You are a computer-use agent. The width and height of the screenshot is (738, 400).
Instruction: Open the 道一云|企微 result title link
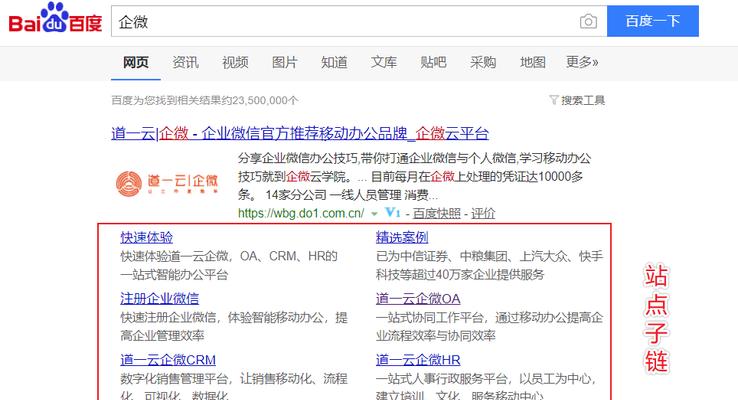click(x=300, y=134)
